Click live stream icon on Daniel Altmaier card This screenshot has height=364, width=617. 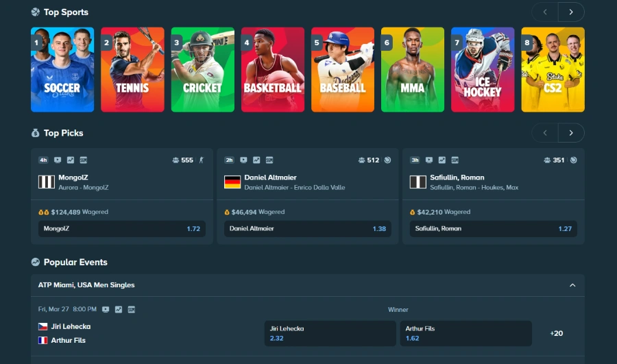243,160
